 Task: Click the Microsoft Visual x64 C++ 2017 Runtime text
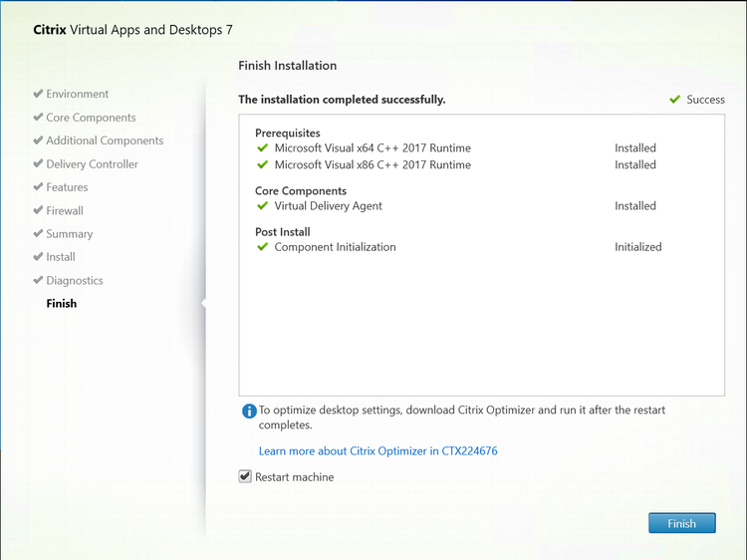click(x=373, y=148)
